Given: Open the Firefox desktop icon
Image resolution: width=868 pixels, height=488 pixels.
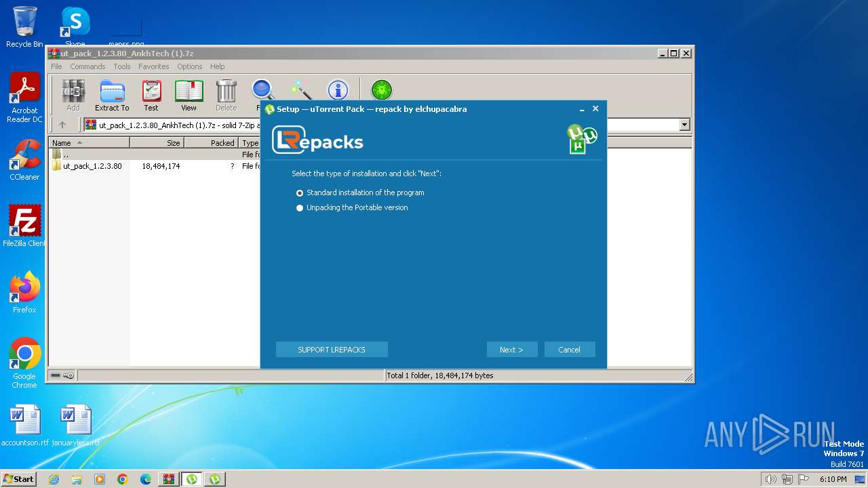Looking at the screenshot, I should pyautogui.click(x=24, y=292).
